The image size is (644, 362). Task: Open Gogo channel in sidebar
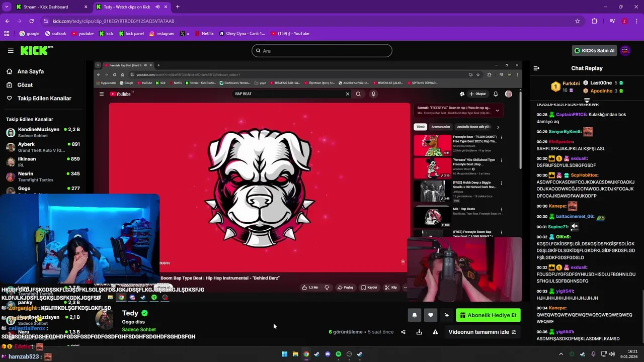pos(43,190)
